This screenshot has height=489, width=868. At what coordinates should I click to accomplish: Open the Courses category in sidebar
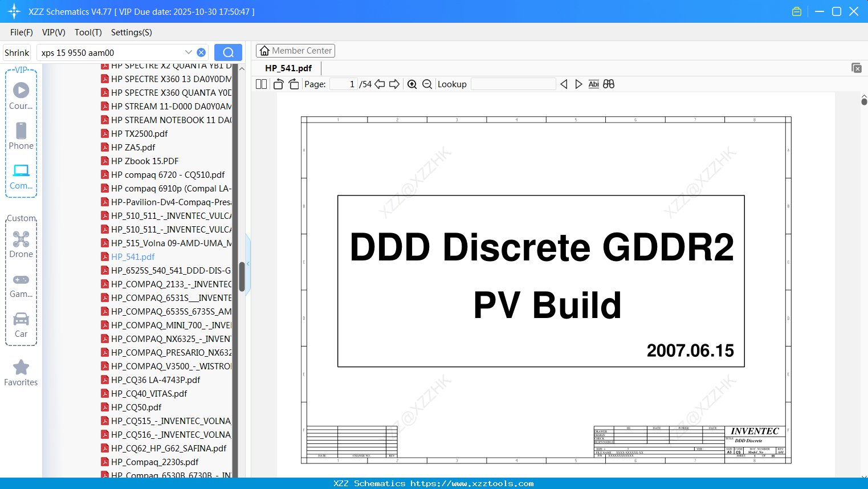pos(21,96)
